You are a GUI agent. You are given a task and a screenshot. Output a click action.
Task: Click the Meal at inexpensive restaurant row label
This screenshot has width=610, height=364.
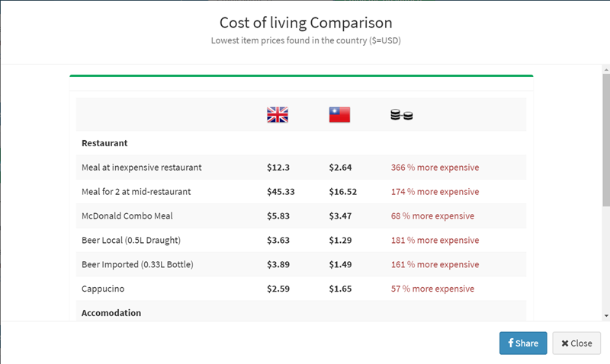(x=142, y=167)
